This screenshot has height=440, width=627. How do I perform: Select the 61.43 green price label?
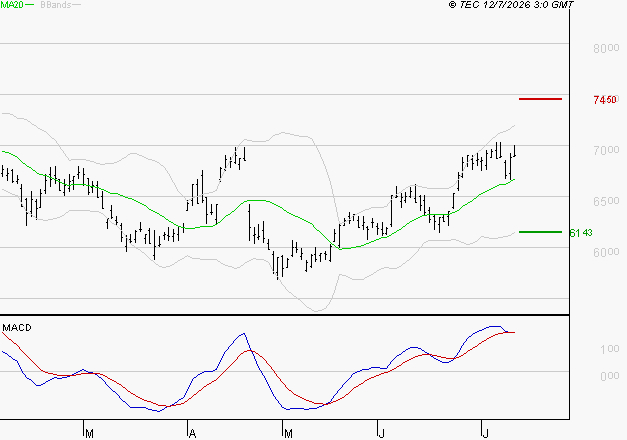(581, 233)
